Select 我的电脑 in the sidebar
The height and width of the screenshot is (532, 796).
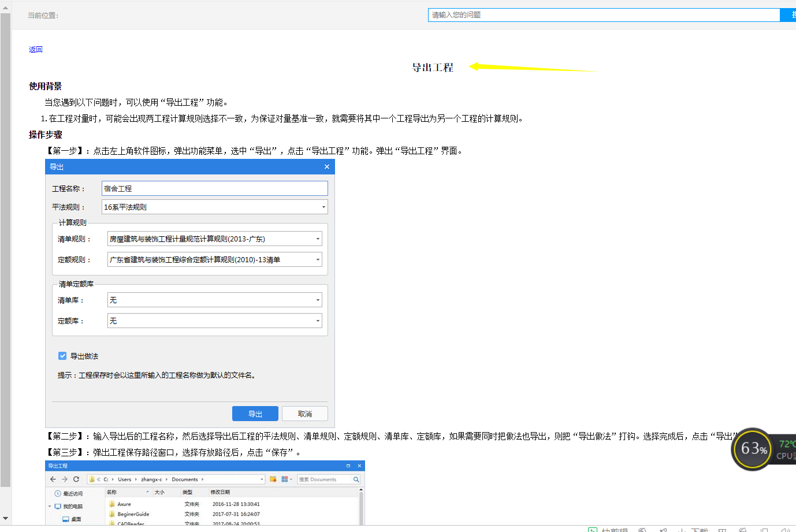pyautogui.click(x=73, y=507)
